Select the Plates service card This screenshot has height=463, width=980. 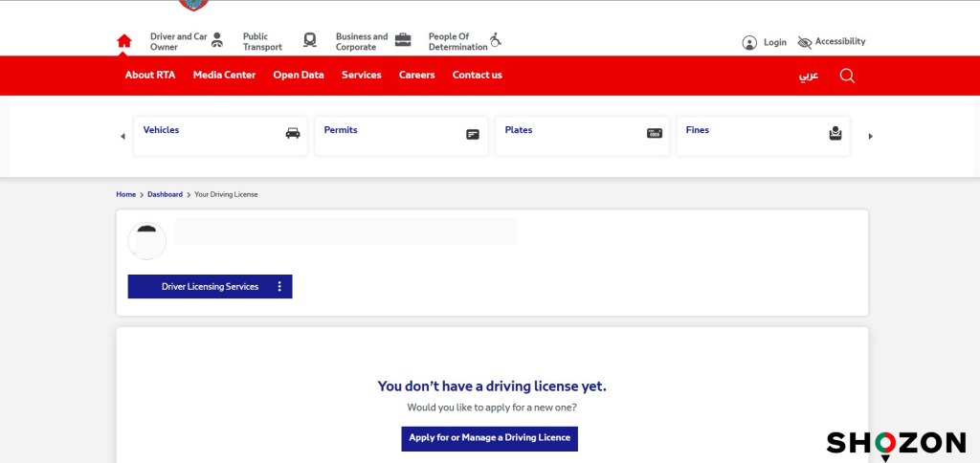click(x=582, y=136)
